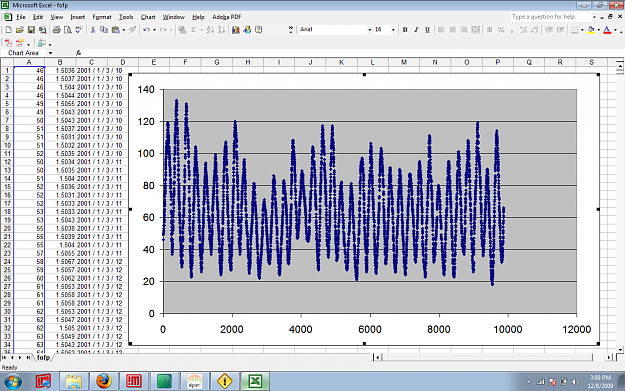This screenshot has height=391, width=625.
Task: Open the Edit menu
Action: click(x=38, y=17)
